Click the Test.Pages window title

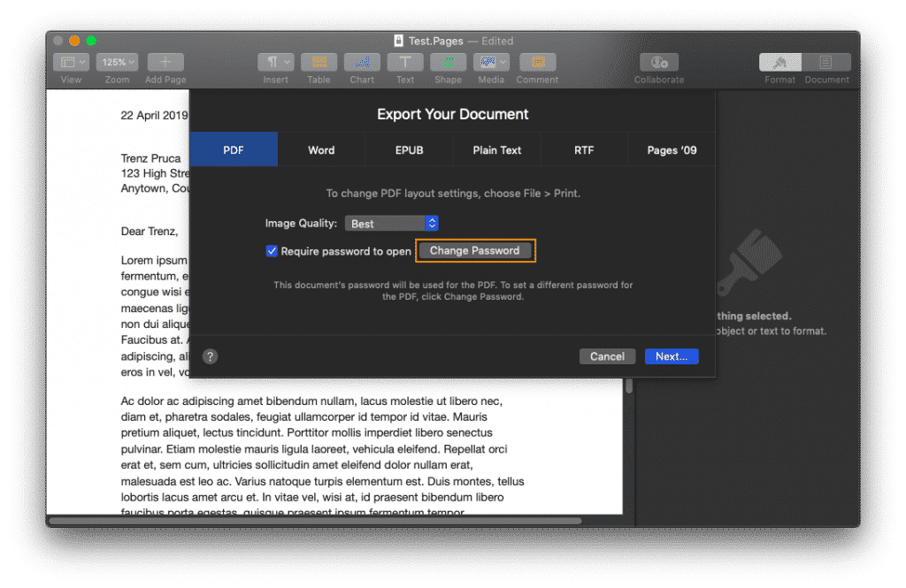435,41
